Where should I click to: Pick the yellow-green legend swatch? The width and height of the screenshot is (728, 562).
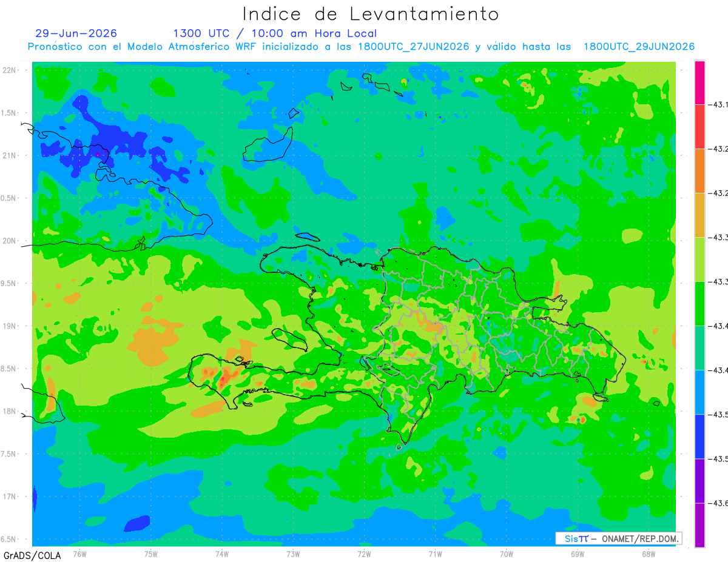pos(699,259)
